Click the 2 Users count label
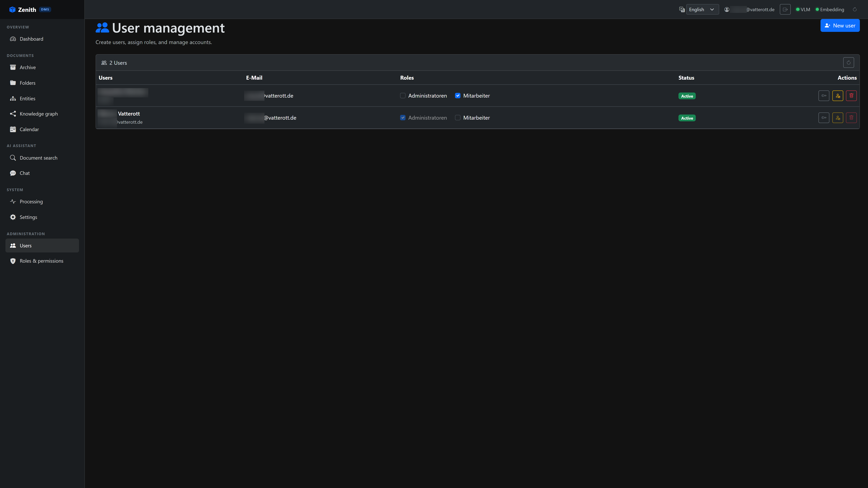The width and height of the screenshot is (868, 488). [118, 63]
